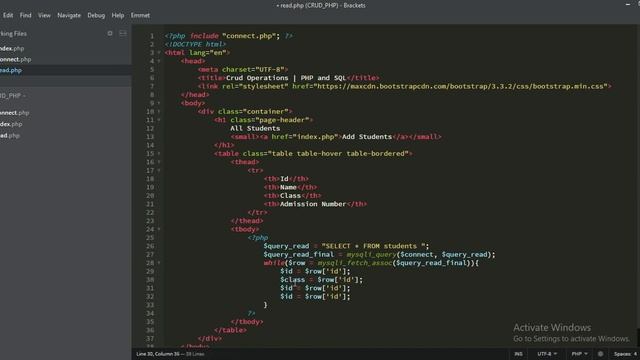Screen dimensions: 640x360
Task: Click the '$class' variable on line 30
Action: click(x=292, y=280)
